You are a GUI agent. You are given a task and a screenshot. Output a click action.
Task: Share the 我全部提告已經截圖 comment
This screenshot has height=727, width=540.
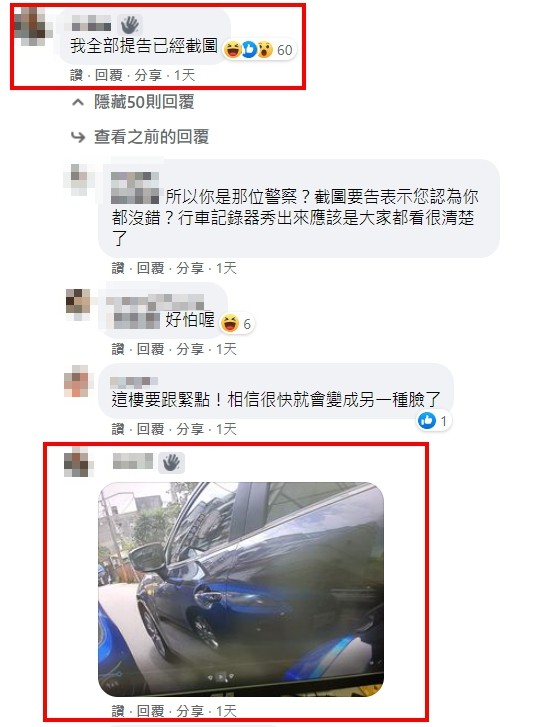(148, 75)
